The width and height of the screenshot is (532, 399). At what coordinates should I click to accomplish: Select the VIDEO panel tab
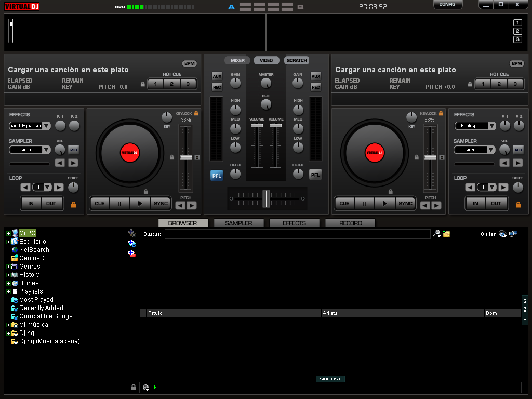click(x=267, y=60)
